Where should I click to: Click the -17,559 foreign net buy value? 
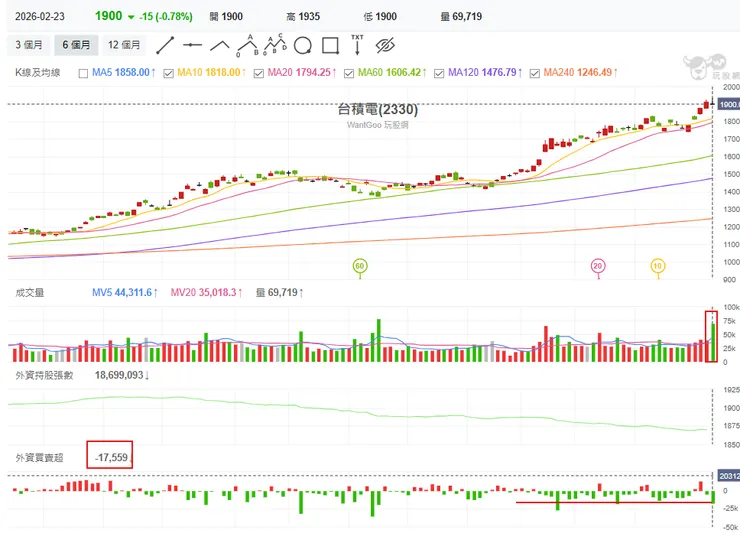tap(111, 458)
